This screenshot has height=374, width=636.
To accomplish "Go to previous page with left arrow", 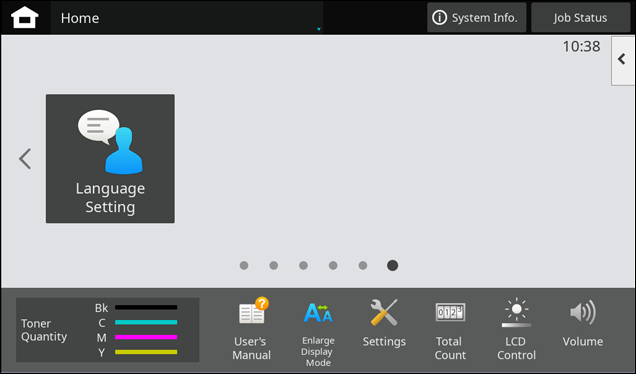I will tap(25, 159).
